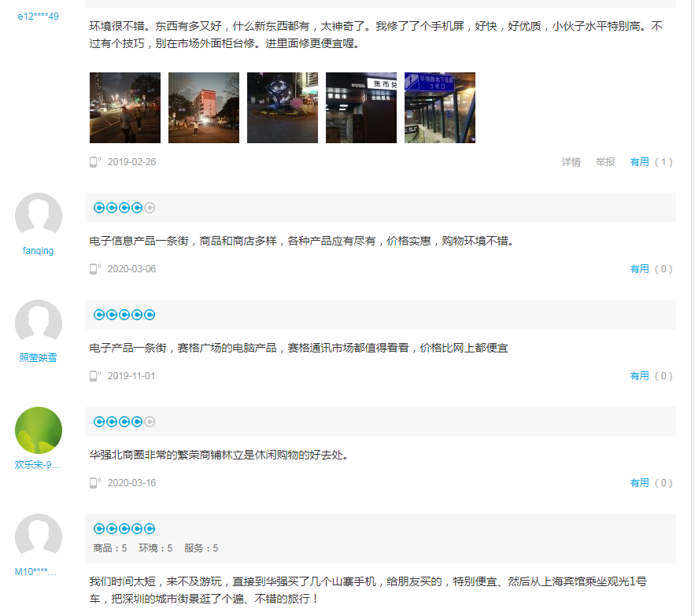Open the cube sculpture photo thumbnail
The image size is (695, 616).
coord(283,108)
